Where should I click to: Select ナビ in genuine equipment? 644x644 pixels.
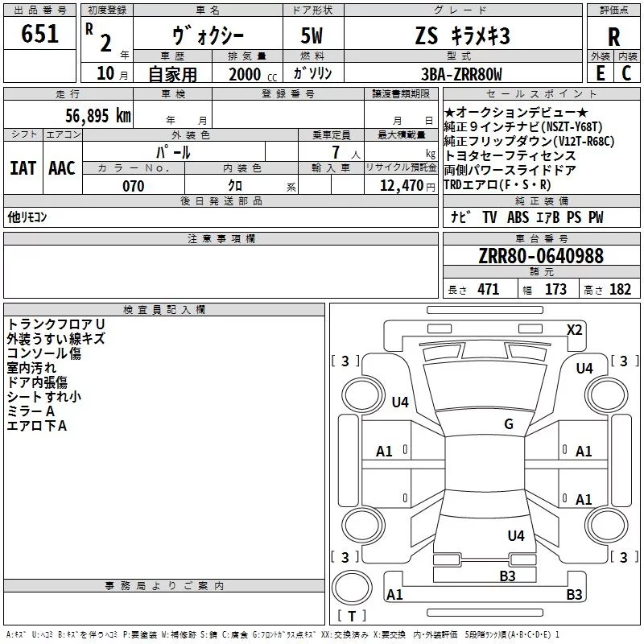click(x=460, y=217)
